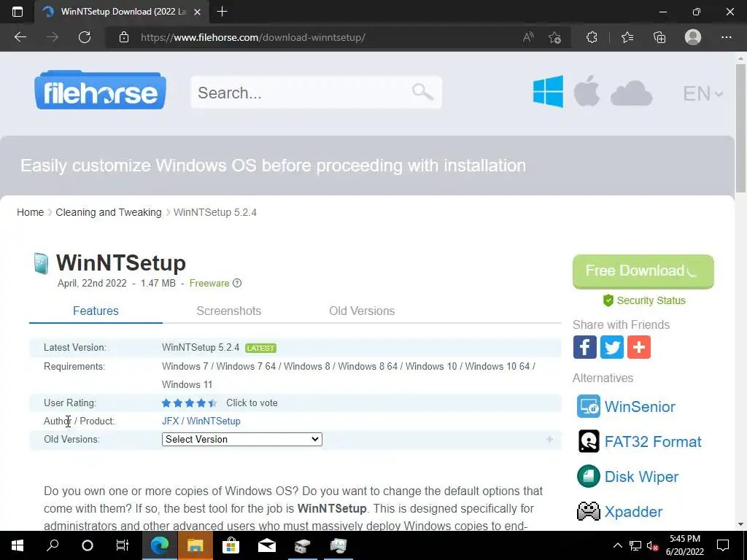Share on Facebook icon

pyautogui.click(x=584, y=347)
